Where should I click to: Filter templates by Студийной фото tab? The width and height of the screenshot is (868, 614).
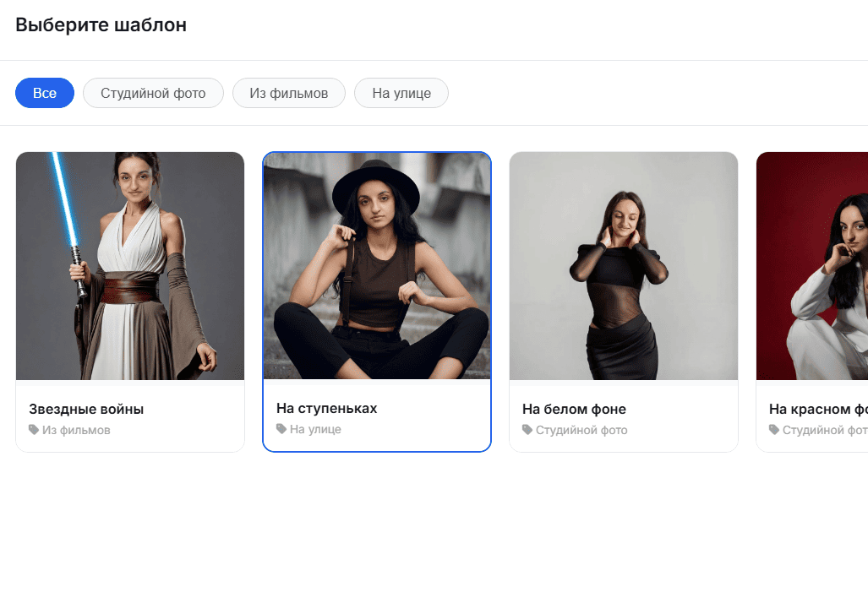[x=153, y=93]
